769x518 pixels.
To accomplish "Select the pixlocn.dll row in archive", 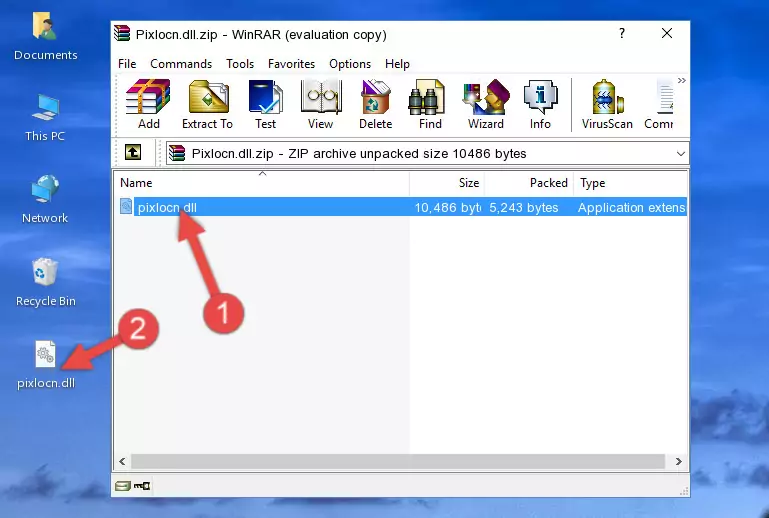I will coord(401,207).
